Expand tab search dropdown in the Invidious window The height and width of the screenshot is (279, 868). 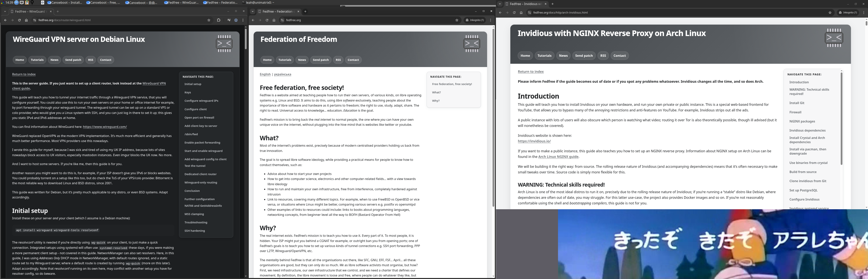click(500, 4)
